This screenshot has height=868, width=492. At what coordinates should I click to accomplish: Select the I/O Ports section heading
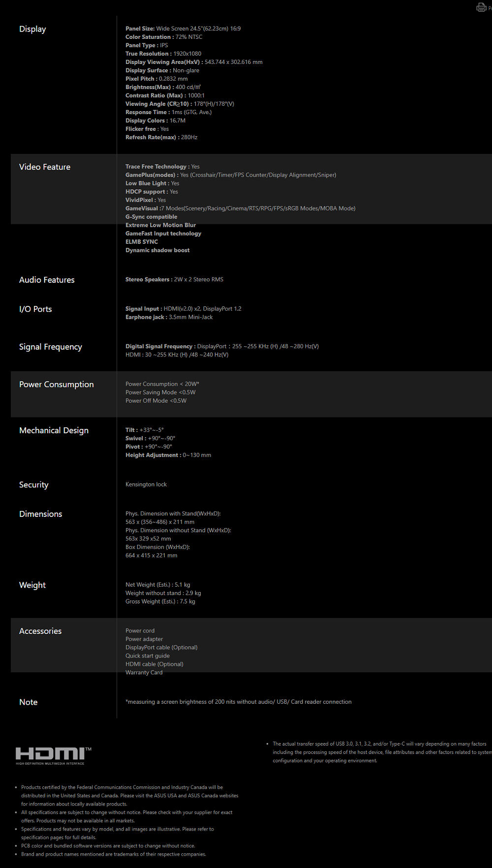pyautogui.click(x=35, y=309)
